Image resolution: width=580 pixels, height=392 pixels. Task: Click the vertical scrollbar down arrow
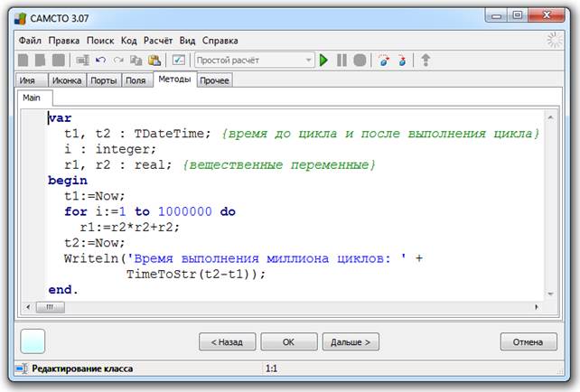[550, 294]
